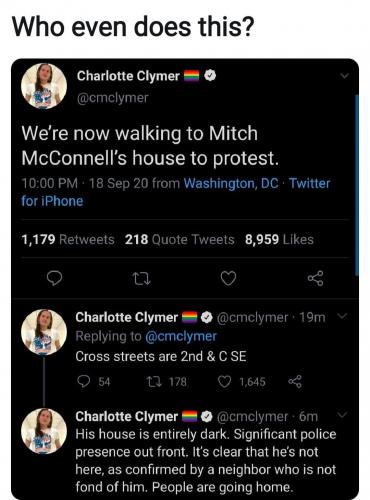
Task: Share the main tweet via the share icon
Action: (x=315, y=278)
